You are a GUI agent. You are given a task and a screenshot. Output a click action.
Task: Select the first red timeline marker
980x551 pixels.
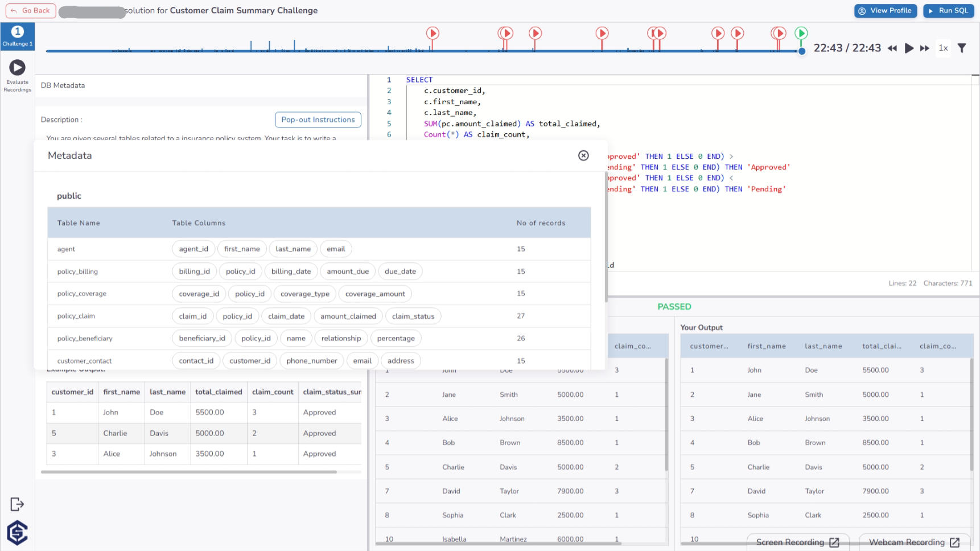pos(433,33)
